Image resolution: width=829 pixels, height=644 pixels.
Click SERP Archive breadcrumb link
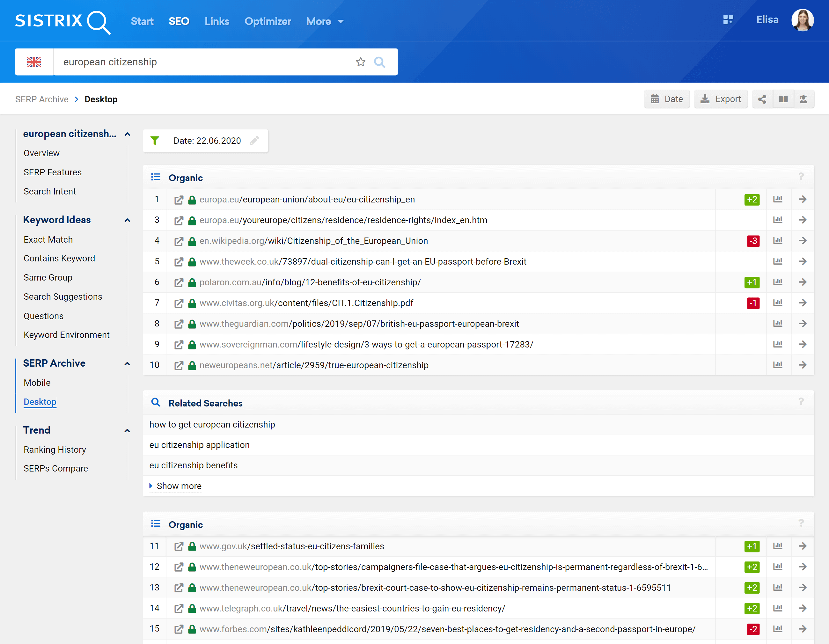tap(42, 99)
